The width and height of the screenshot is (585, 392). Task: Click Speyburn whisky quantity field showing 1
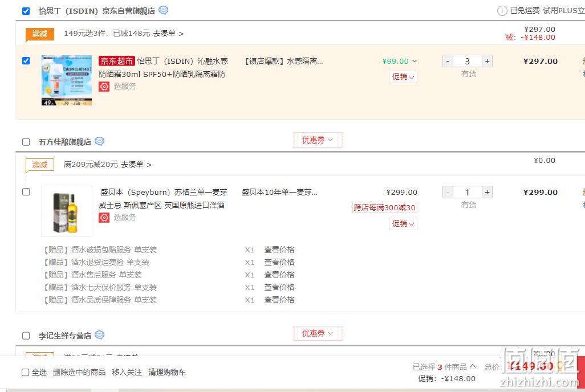pos(467,192)
